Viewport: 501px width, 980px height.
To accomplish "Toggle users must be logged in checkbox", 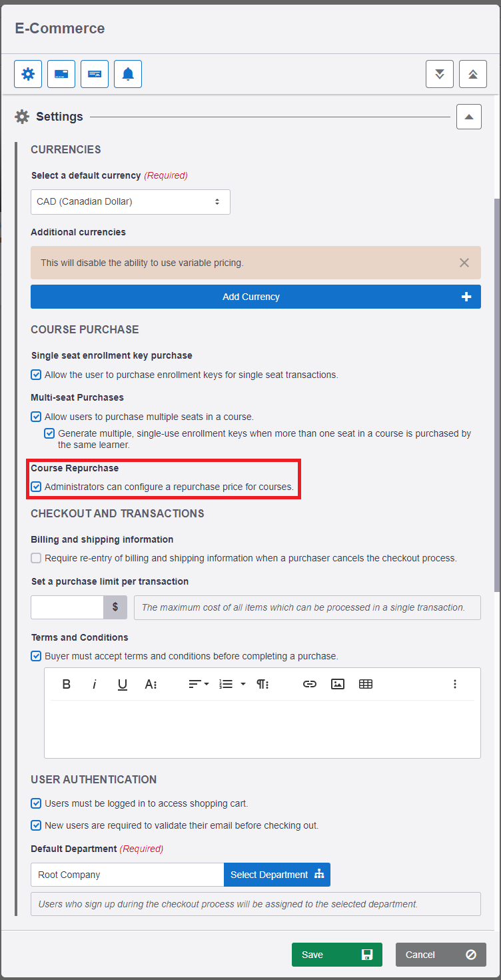I will coord(36,803).
